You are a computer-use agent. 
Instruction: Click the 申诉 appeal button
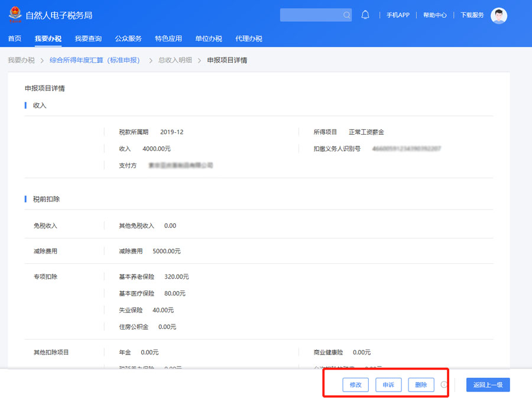[388, 385]
